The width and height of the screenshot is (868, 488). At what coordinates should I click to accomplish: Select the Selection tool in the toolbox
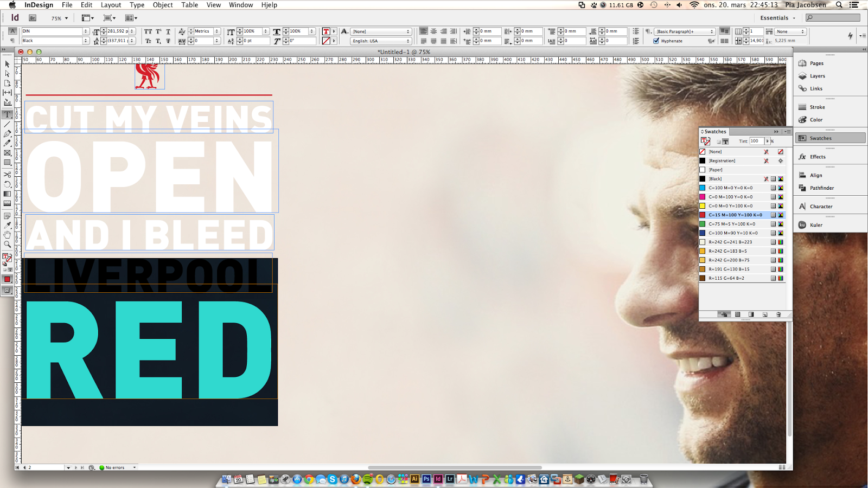point(7,64)
